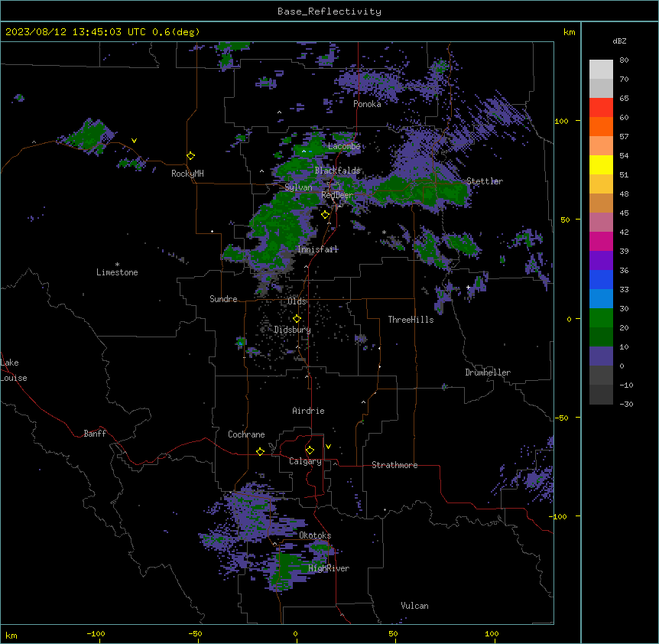Click the Cochrane map label
Viewport: 659px width, 644px height.
coord(246,434)
